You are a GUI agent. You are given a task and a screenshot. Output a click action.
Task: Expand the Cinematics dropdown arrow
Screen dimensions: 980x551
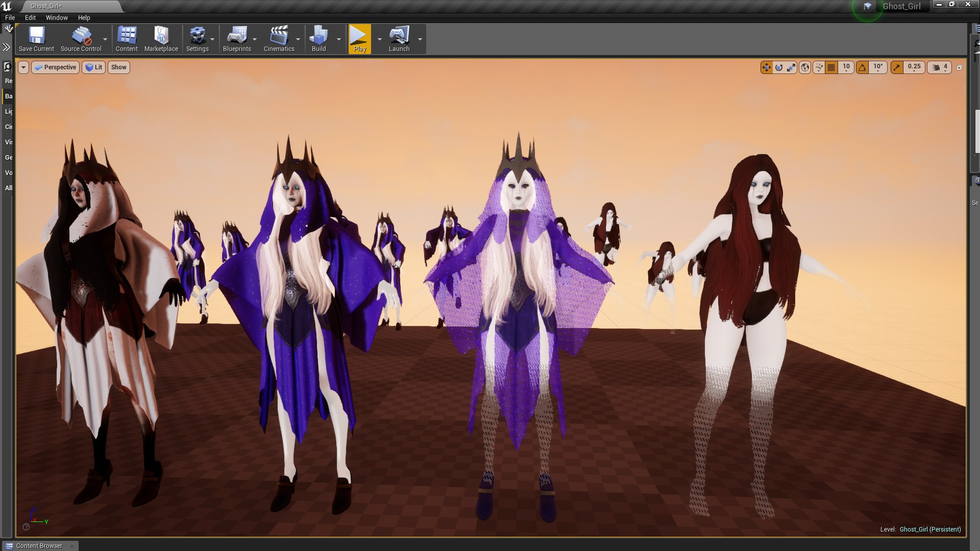pos(298,39)
